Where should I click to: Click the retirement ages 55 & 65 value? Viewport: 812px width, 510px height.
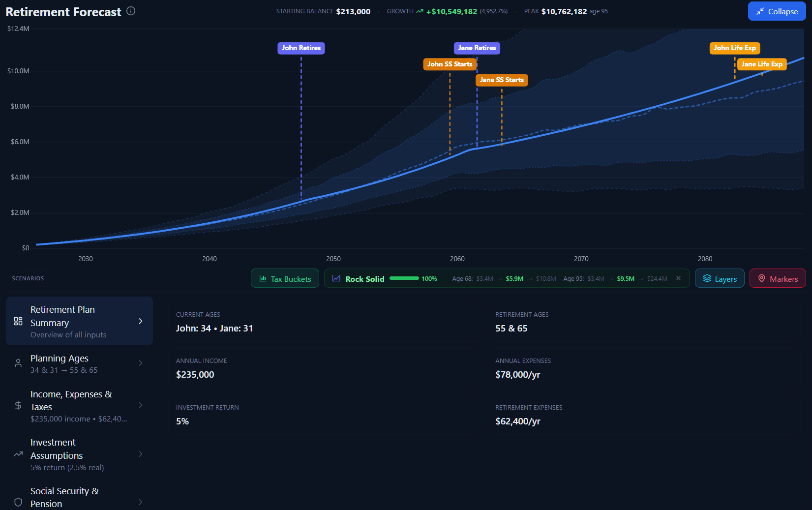(511, 329)
